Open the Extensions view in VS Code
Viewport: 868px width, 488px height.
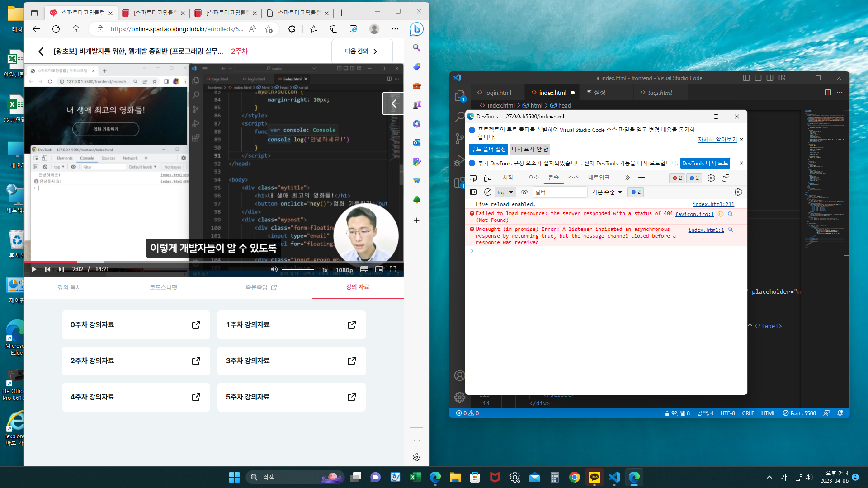459,182
